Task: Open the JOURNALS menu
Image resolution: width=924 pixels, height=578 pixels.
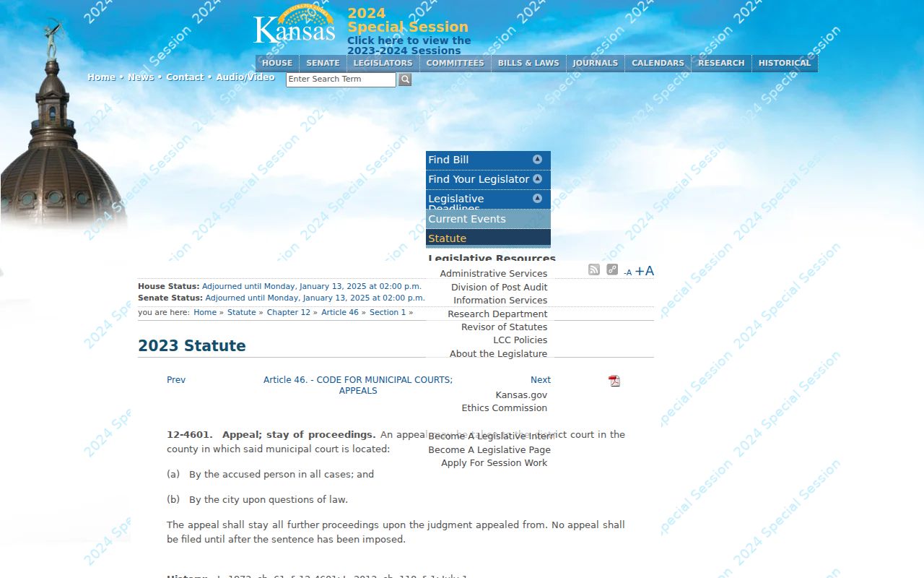Action: (x=595, y=63)
